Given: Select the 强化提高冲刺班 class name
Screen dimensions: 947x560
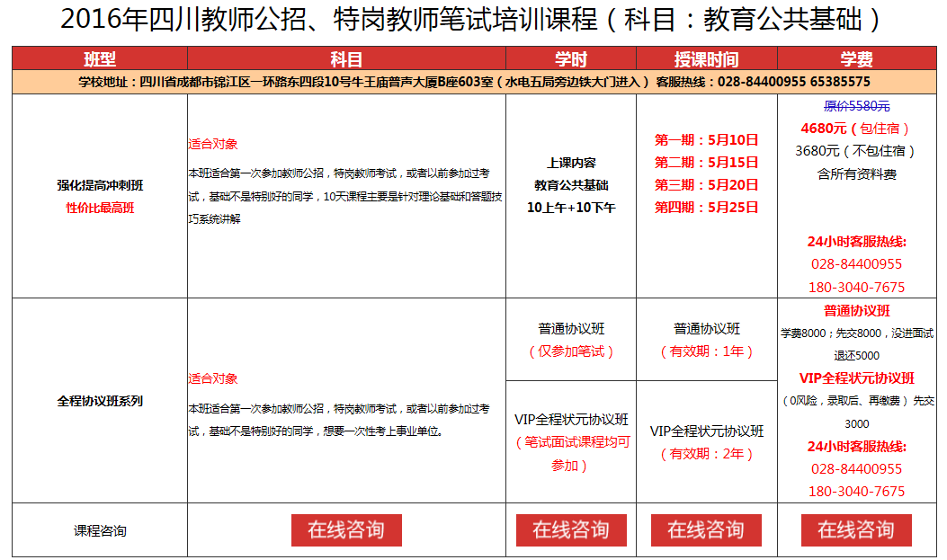Looking at the screenshot, I should coord(100,185).
